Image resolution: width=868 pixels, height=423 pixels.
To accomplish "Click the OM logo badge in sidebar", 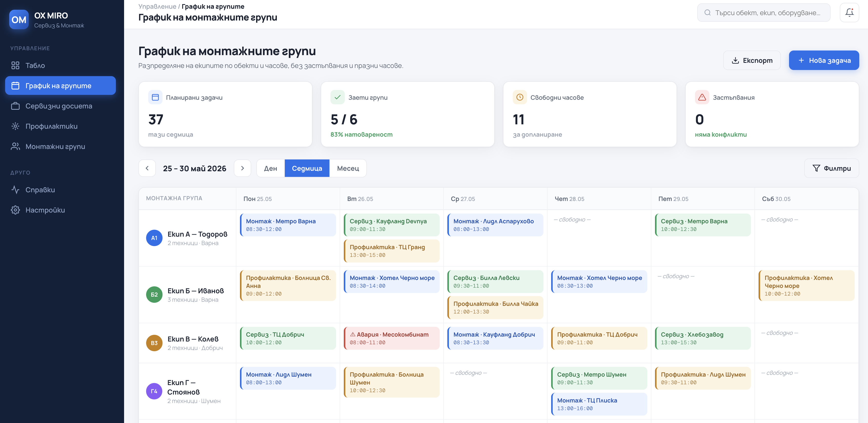I will (19, 20).
